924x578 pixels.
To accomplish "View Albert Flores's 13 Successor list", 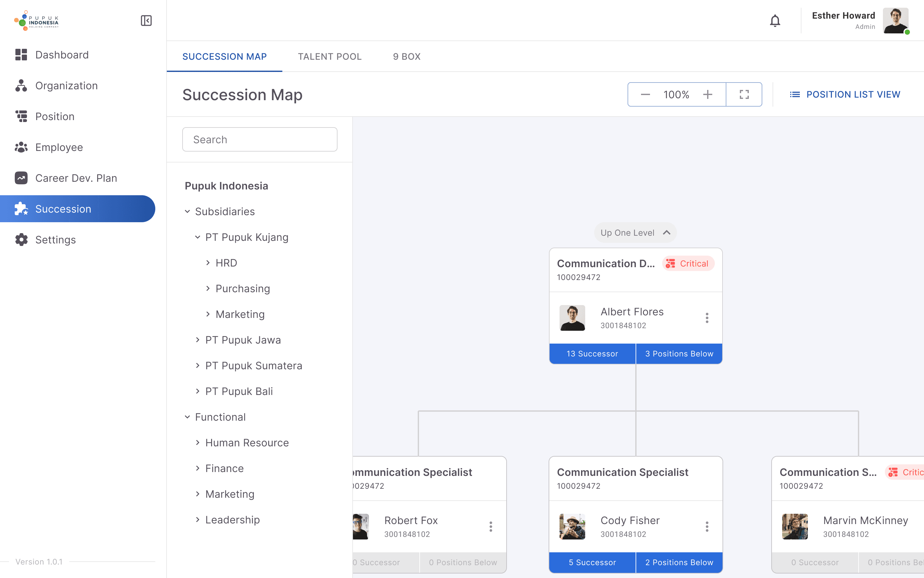I will 592,354.
